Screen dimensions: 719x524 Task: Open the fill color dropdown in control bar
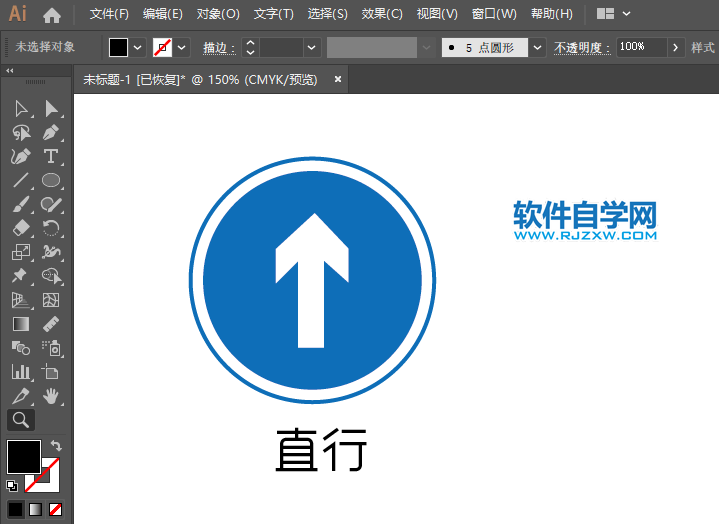(137, 47)
